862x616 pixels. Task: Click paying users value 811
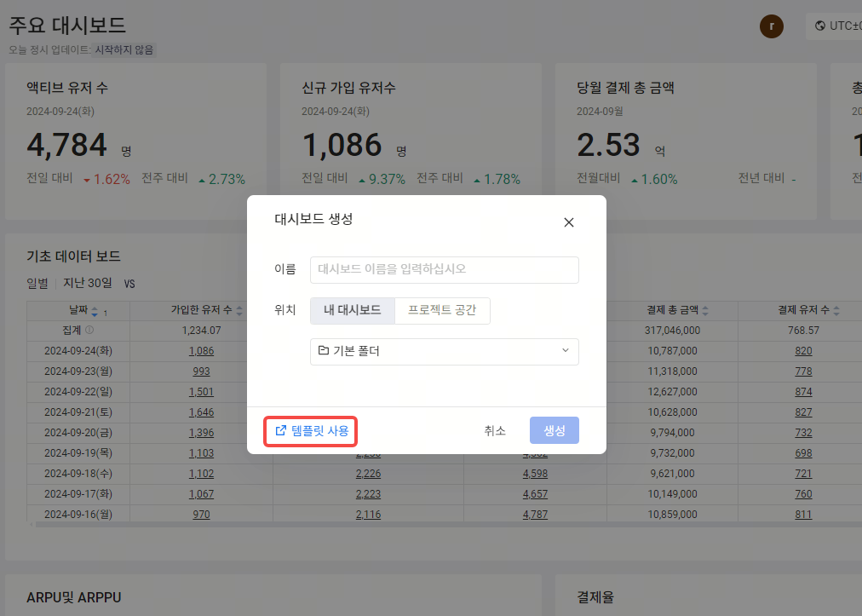[x=803, y=515]
